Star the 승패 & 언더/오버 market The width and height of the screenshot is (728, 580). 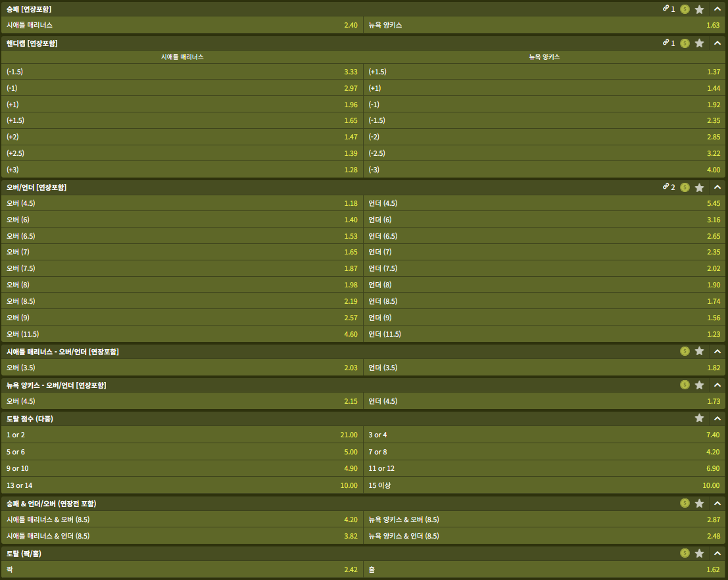pos(699,503)
